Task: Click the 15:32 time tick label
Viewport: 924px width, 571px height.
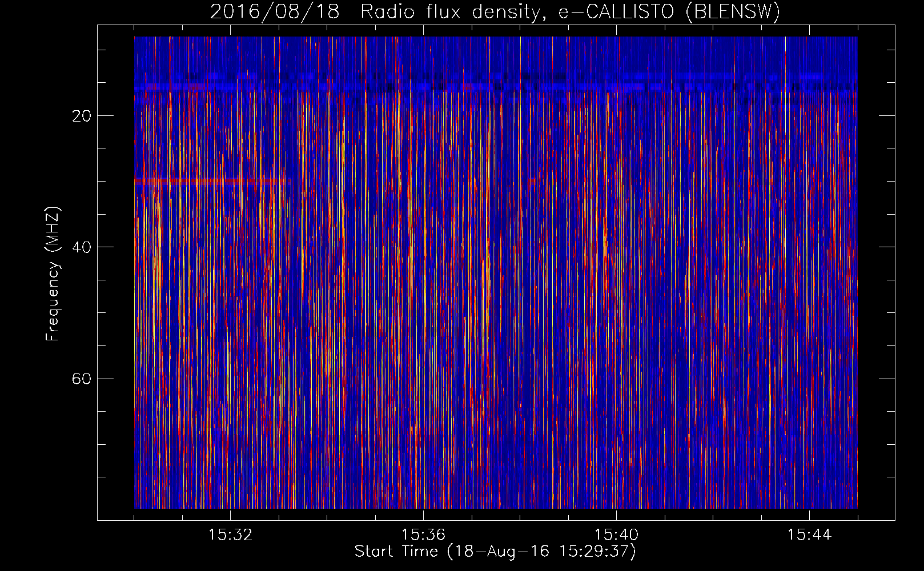Action: [x=230, y=535]
